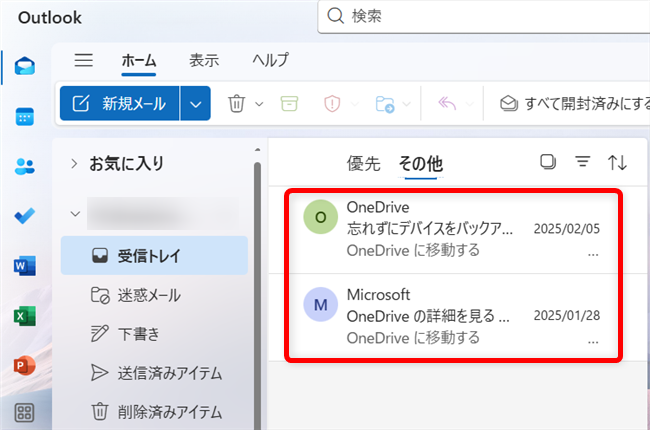Open the filter icon above message list
This screenshot has width=650, height=430.
(x=582, y=162)
